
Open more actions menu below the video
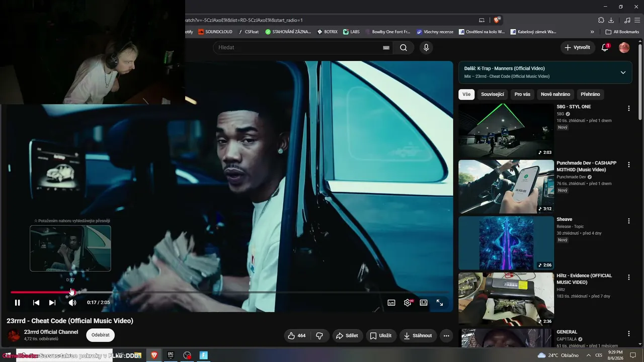446,335
